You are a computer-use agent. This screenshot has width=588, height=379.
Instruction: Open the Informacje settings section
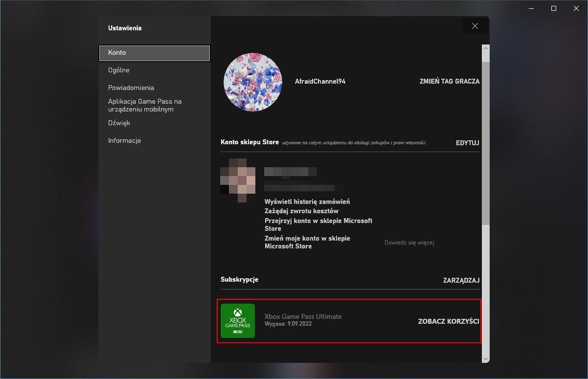pos(124,140)
